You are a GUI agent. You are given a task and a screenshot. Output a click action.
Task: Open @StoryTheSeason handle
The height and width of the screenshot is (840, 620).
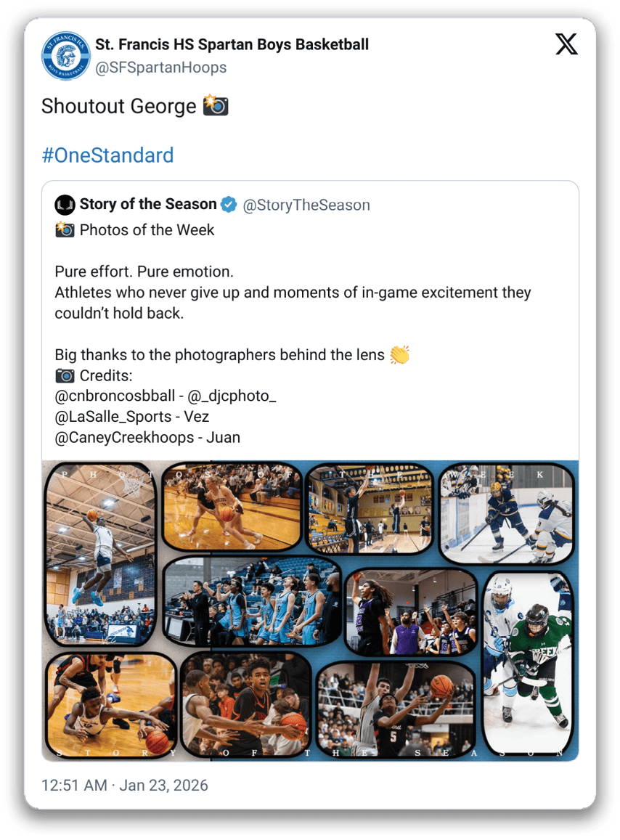[306, 205]
